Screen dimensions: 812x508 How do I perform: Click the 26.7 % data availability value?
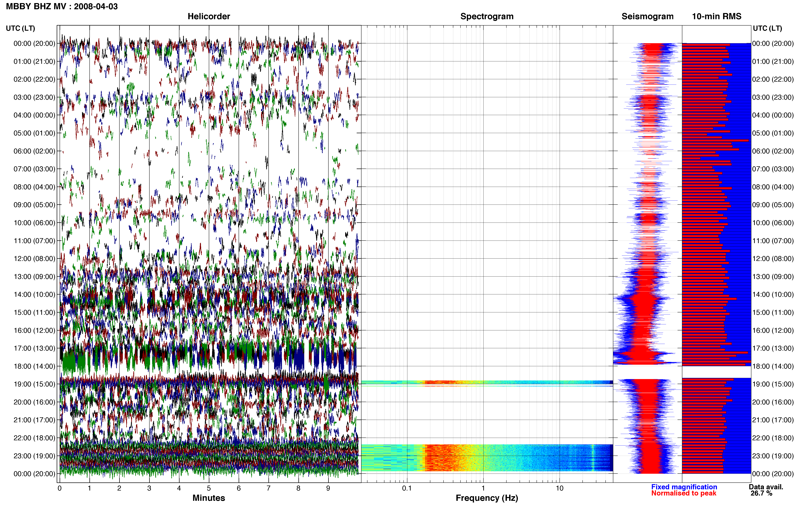pos(761,493)
